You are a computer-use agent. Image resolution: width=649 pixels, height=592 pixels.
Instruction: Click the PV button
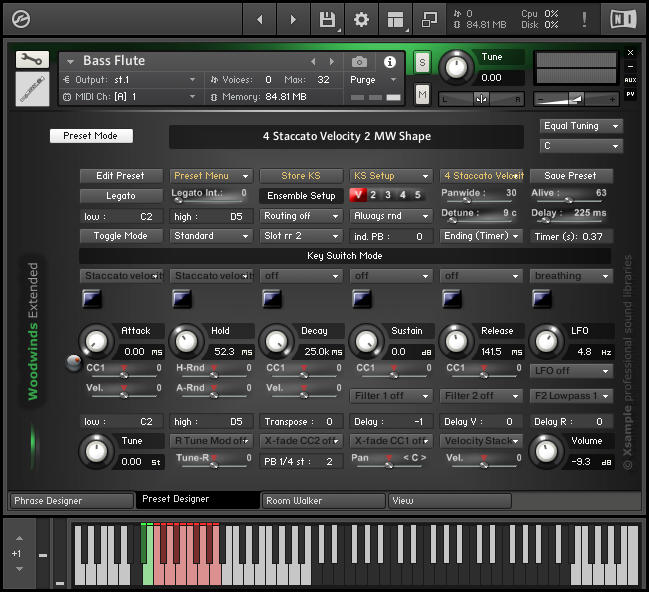point(630,94)
